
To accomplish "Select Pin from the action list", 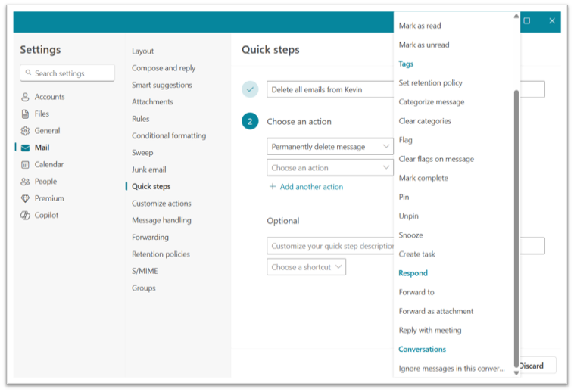I will click(x=404, y=197).
